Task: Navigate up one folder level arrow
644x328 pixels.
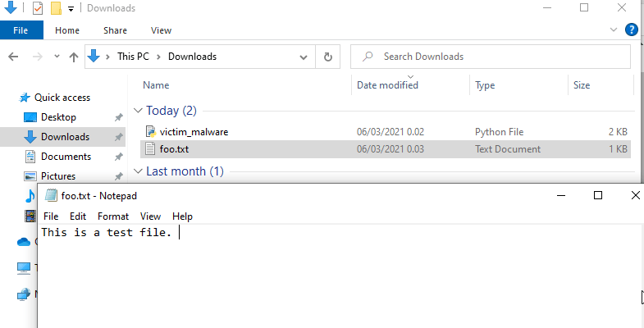Action: click(73, 57)
